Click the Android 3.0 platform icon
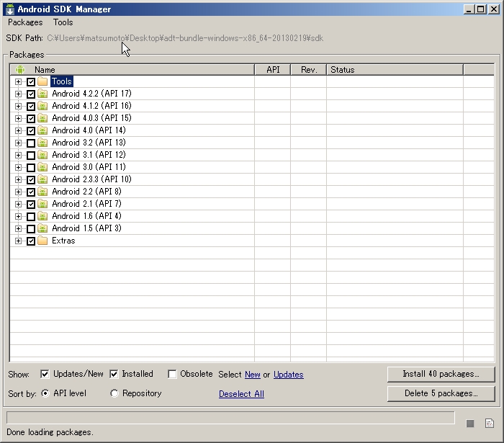The width and height of the screenshot is (504, 443). [x=42, y=167]
